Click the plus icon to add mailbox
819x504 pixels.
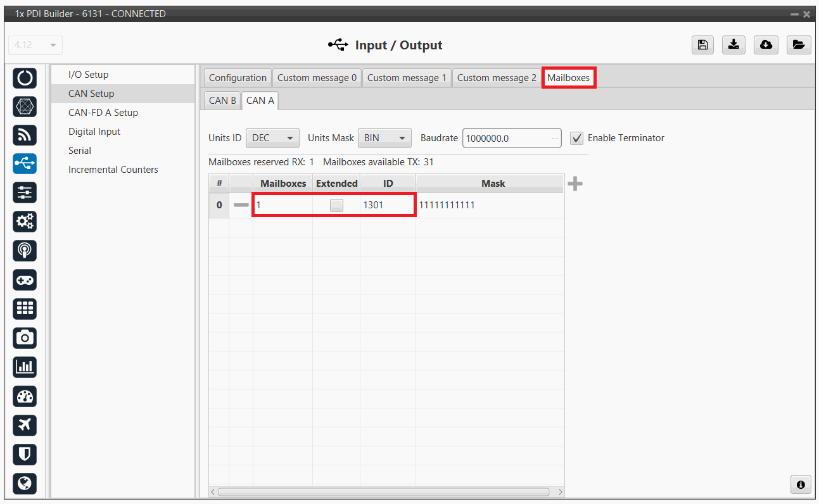[575, 184]
